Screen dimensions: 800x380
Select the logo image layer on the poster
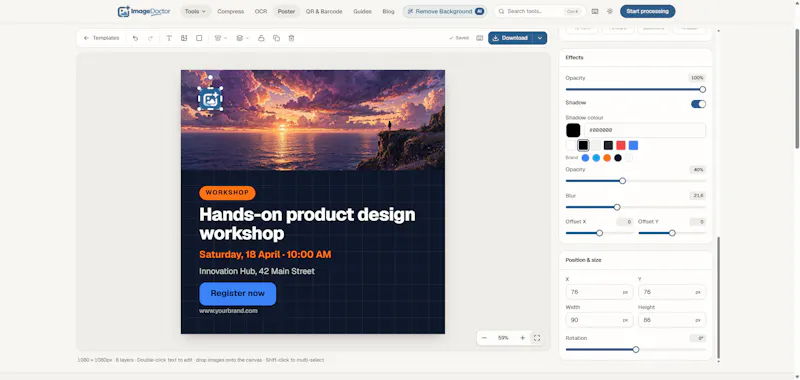pos(210,99)
